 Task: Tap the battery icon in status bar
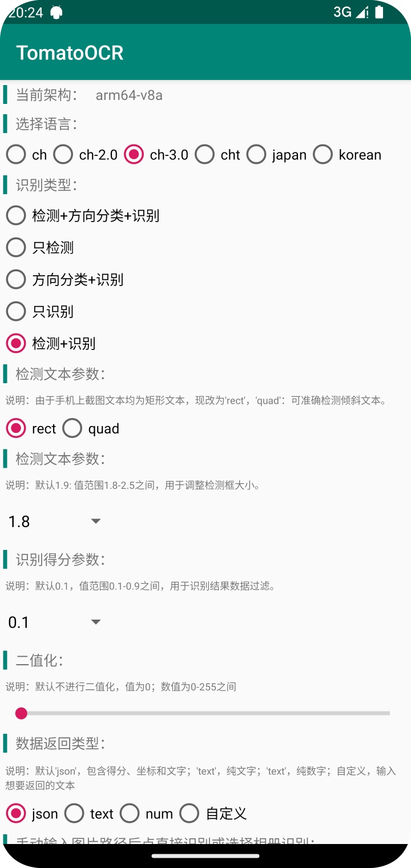[x=379, y=12]
